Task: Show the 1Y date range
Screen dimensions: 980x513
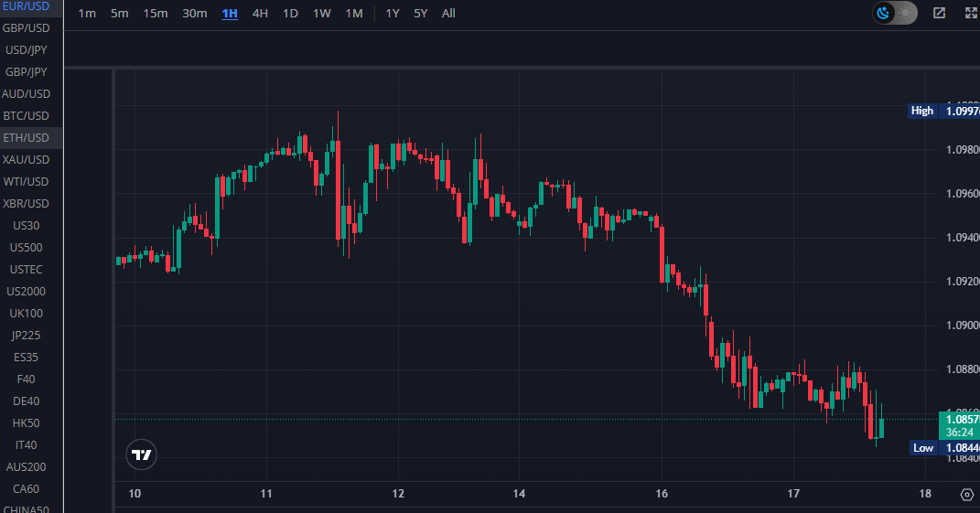Action: [x=393, y=13]
